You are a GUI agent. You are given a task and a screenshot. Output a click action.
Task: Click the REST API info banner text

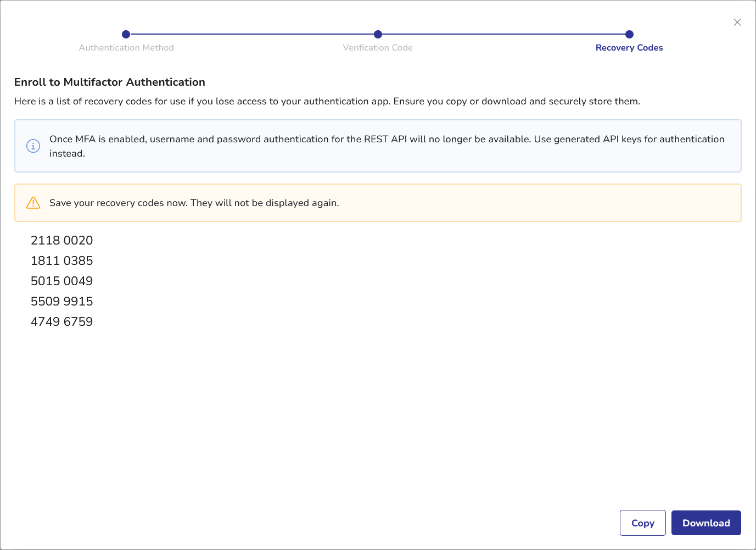[x=387, y=140]
